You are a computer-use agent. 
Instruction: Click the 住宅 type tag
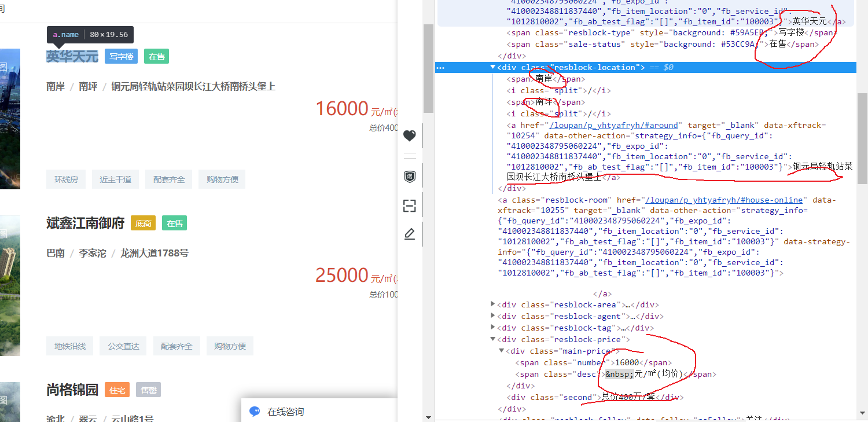tap(117, 390)
